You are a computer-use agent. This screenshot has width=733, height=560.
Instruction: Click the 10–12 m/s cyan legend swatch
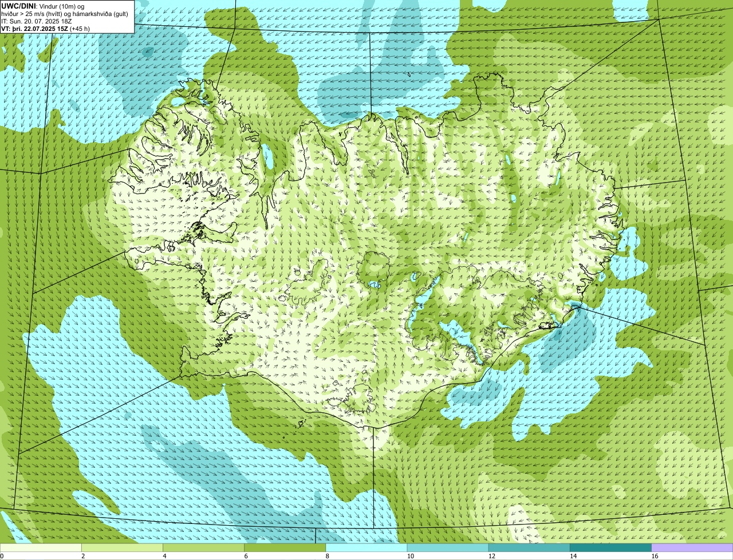click(448, 548)
